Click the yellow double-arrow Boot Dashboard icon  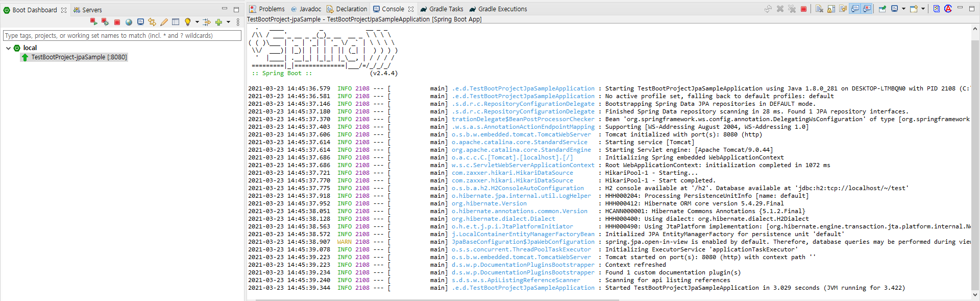click(x=152, y=22)
